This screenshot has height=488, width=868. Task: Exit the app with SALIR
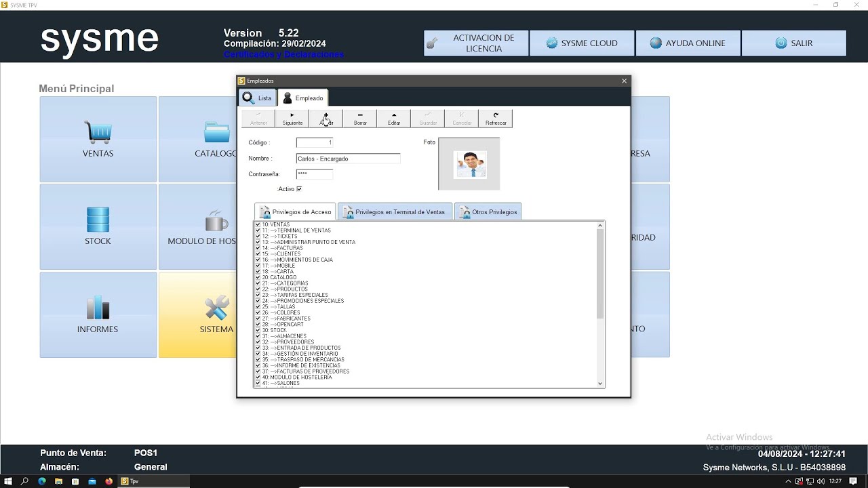coord(793,43)
